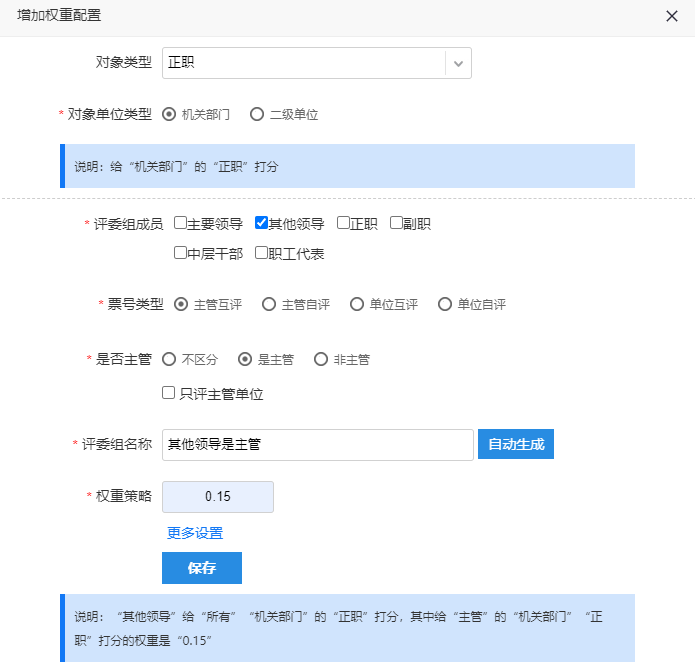The width and height of the screenshot is (695, 670).
Task: Select 单位自评 ticket type
Action: tap(445, 304)
